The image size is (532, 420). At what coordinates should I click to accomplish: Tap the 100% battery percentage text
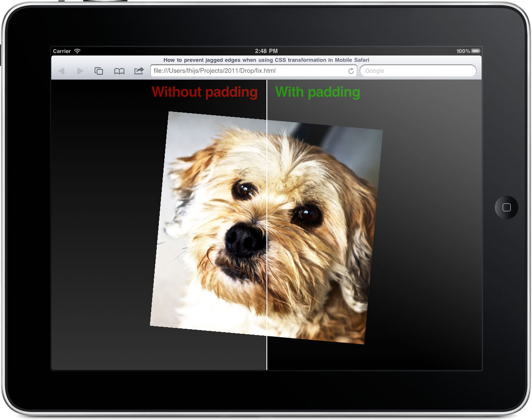click(464, 51)
